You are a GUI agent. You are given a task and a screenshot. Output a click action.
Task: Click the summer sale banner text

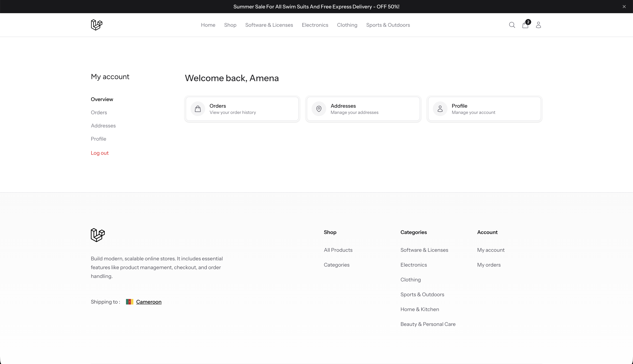click(316, 7)
